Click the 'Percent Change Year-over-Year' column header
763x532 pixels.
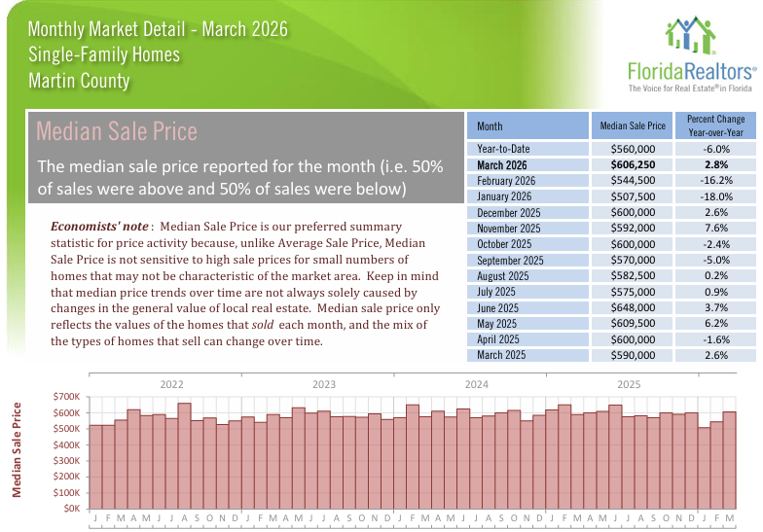(715, 125)
